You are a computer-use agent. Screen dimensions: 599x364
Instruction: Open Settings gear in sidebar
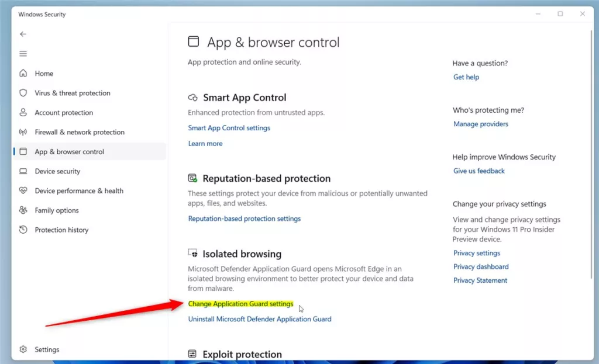(x=23, y=349)
